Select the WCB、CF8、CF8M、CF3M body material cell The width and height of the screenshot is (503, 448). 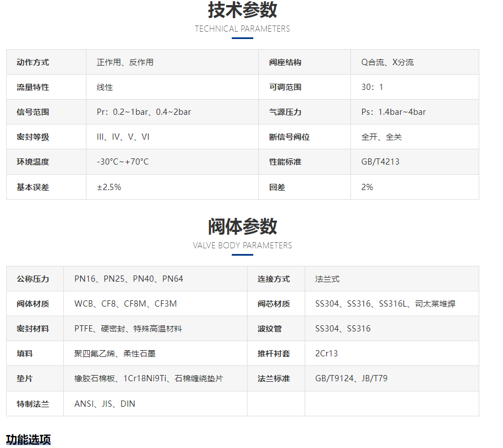(125, 304)
